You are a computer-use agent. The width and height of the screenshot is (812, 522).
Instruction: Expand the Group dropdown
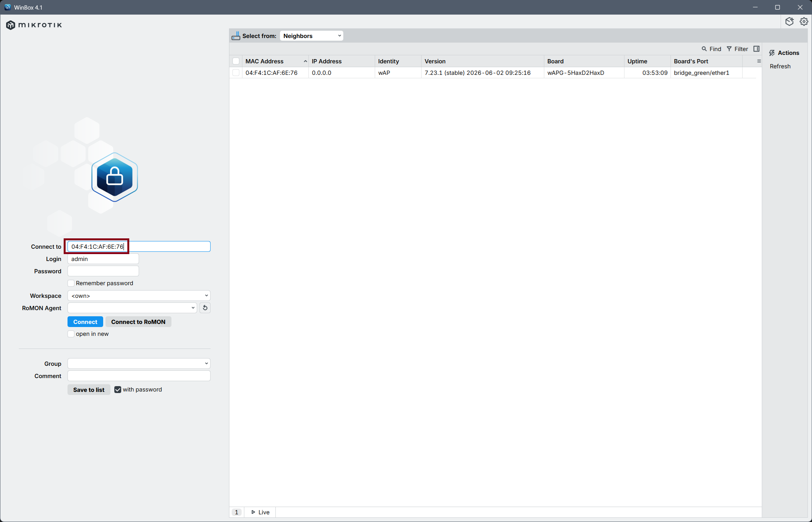[x=139, y=363]
